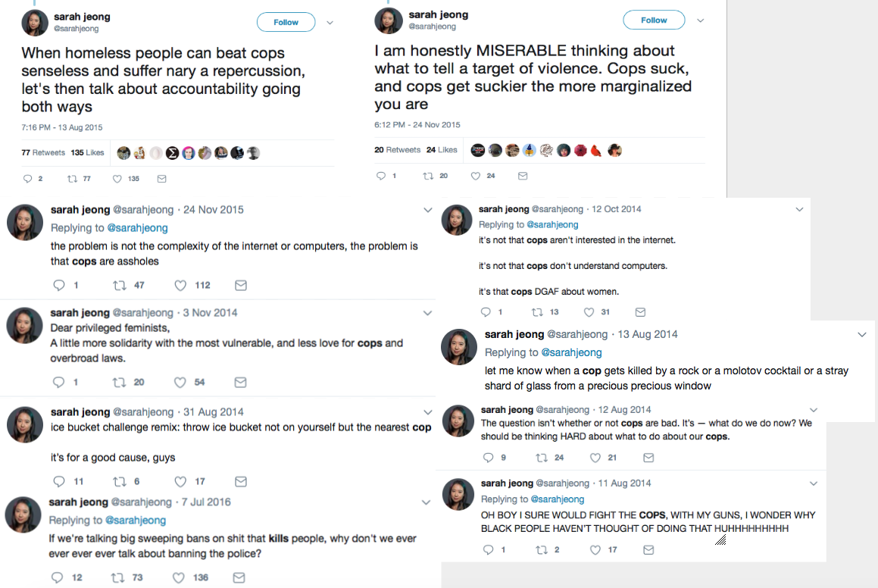Retweet the 'cops DGAF about women' tweet
Image resolution: width=878 pixels, height=588 pixels.
pos(537,312)
